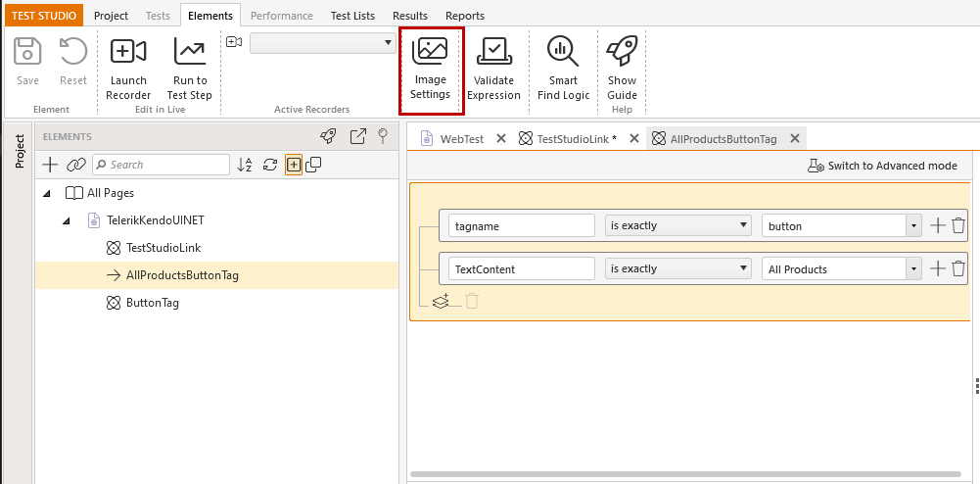This screenshot has height=484, width=980.
Task: Select TelerikKendoUINET page in tree
Action: [156, 220]
